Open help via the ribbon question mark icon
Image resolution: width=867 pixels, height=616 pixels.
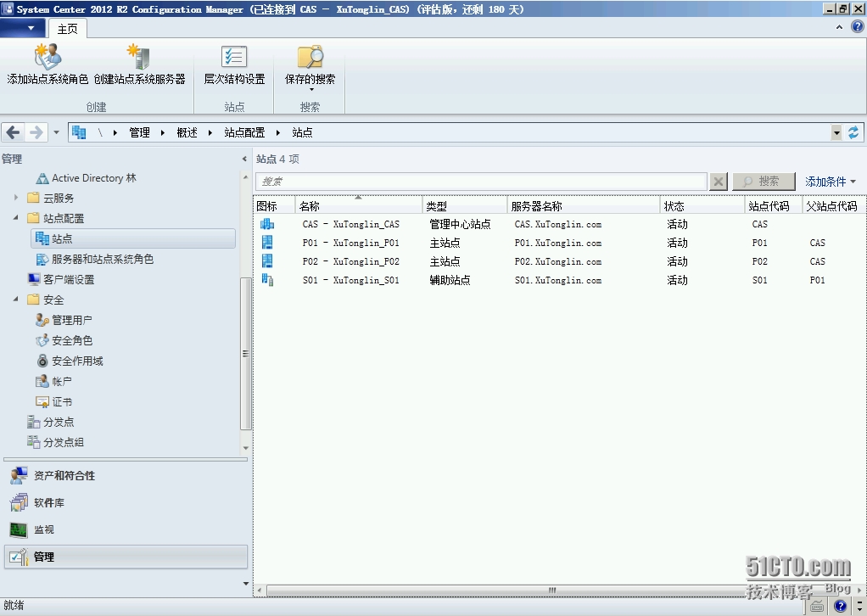[857, 26]
